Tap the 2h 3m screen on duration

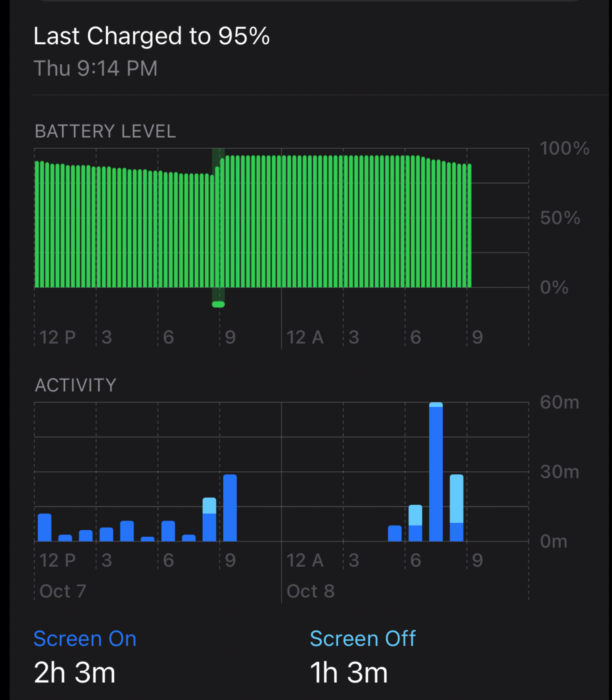74,673
